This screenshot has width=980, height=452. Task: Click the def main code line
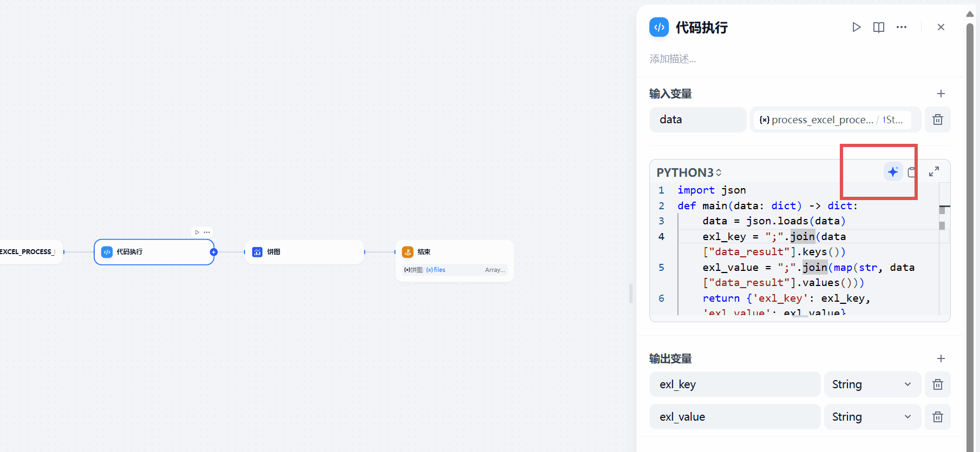(x=767, y=206)
